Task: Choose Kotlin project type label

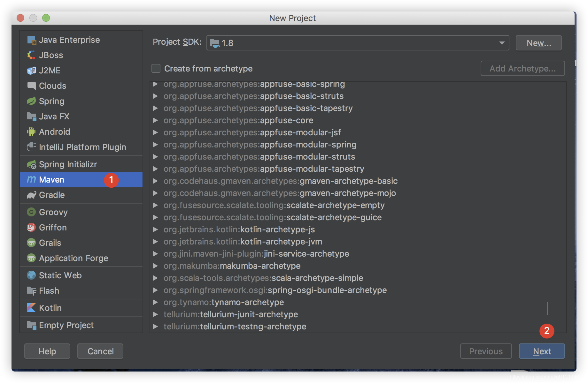Action: [50, 308]
